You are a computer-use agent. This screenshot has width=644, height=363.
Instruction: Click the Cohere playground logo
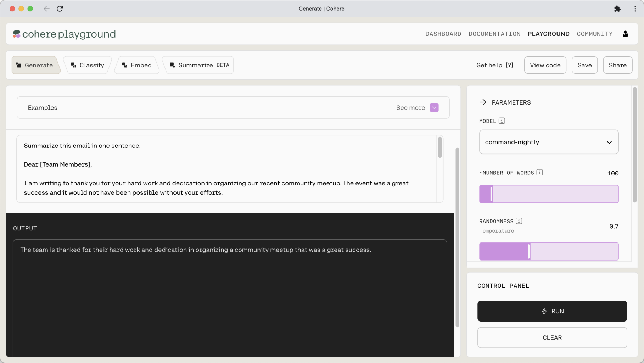tap(65, 34)
